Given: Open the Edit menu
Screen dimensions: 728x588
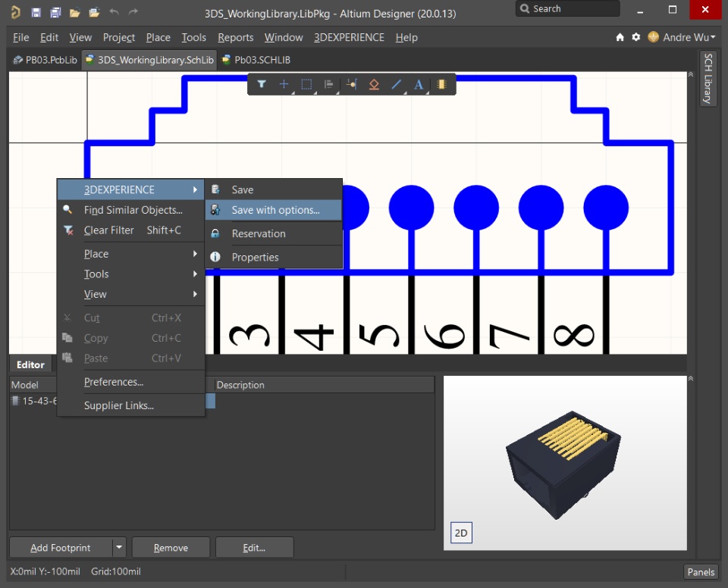Looking at the screenshot, I should pos(49,37).
